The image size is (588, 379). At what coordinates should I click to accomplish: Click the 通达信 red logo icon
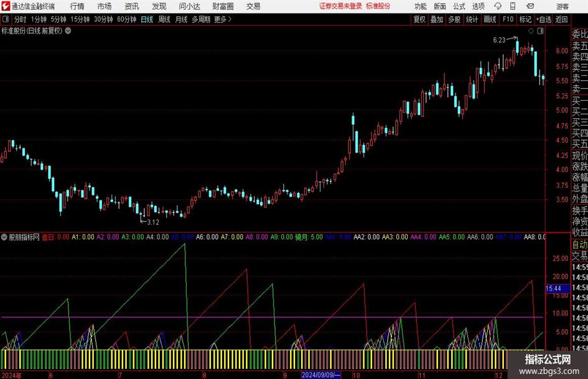pos(6,6)
